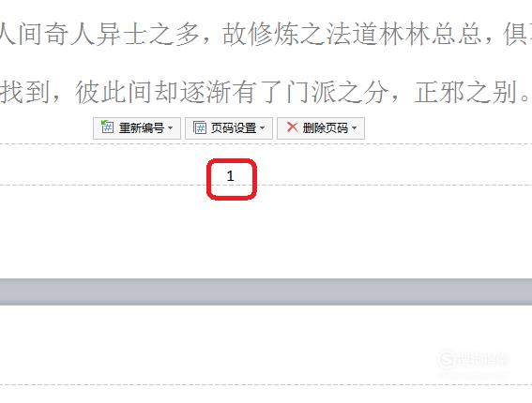Click empty page area below the footer line
This screenshot has height=403, width=532.
pos(266,234)
